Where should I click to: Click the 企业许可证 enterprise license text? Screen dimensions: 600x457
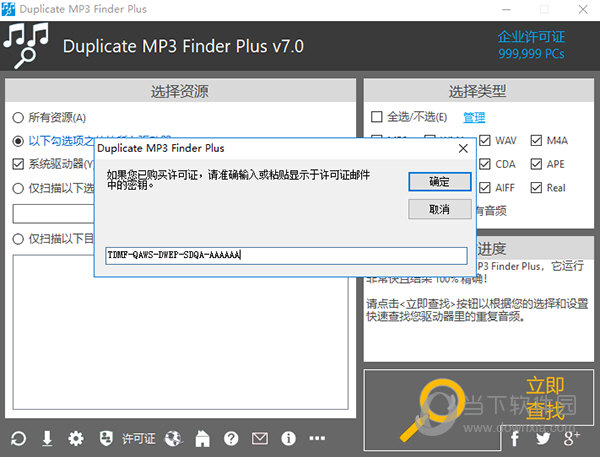point(531,37)
